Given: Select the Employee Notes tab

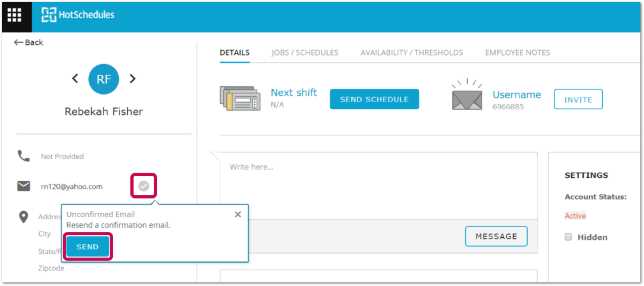Looking at the screenshot, I should 517,53.
